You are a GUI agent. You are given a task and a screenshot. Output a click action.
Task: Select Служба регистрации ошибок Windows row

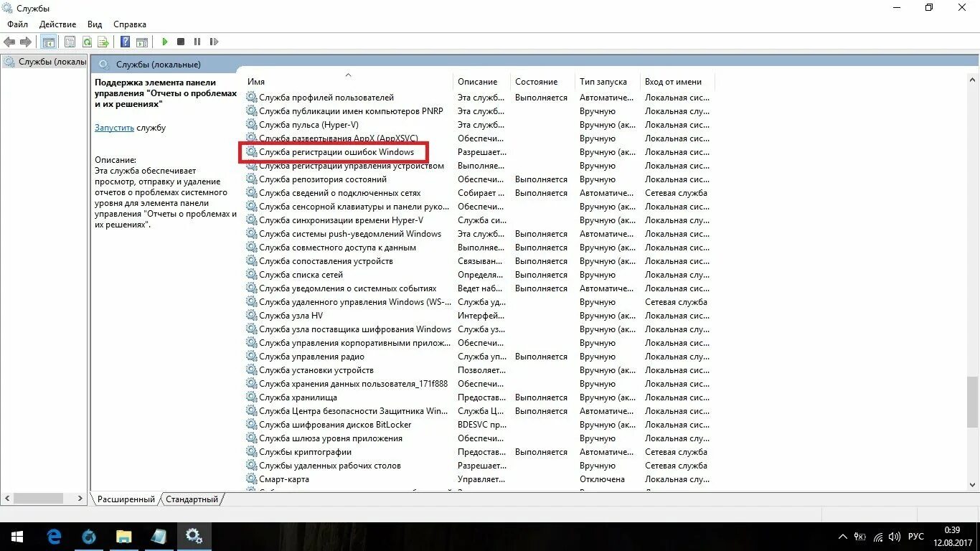(x=479, y=152)
